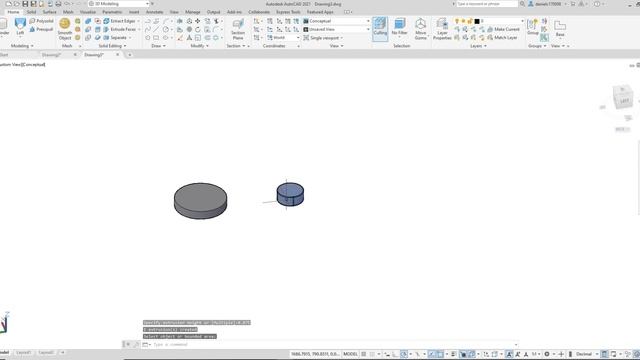Open the Decimal units dropdown in status bar
The height and width of the screenshot is (360, 640).
click(586, 354)
